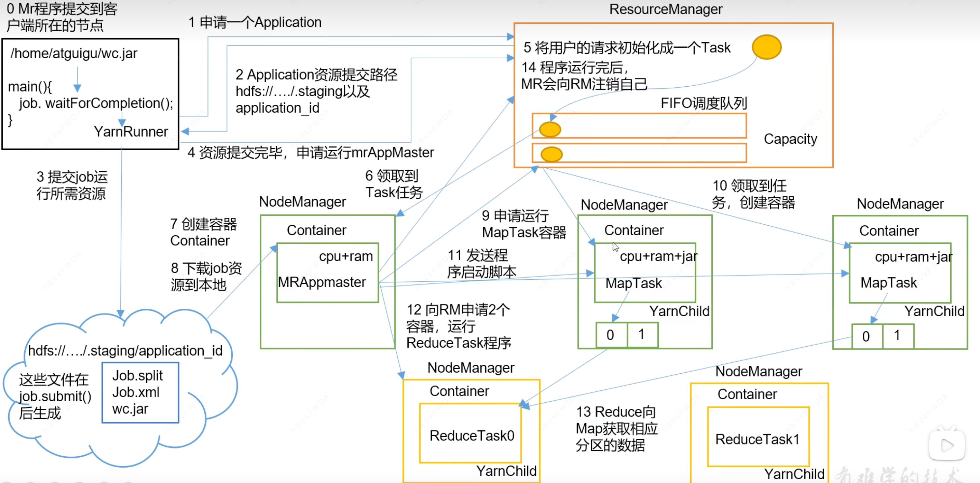The width and height of the screenshot is (980, 483).
Task: Click the ReduceTask0 box
Action: 471,434
